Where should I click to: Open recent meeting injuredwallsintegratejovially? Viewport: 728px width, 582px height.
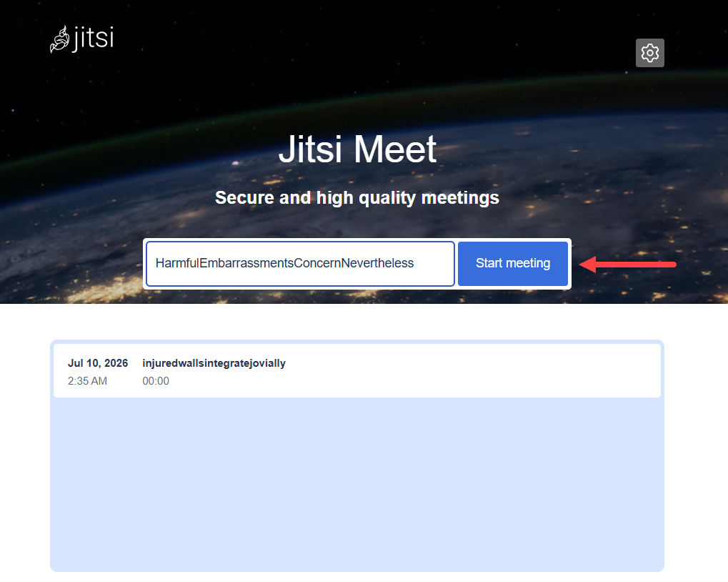tap(357, 370)
